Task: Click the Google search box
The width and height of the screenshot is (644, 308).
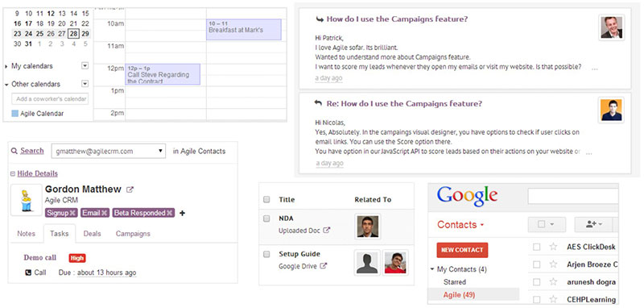Action: (573, 196)
